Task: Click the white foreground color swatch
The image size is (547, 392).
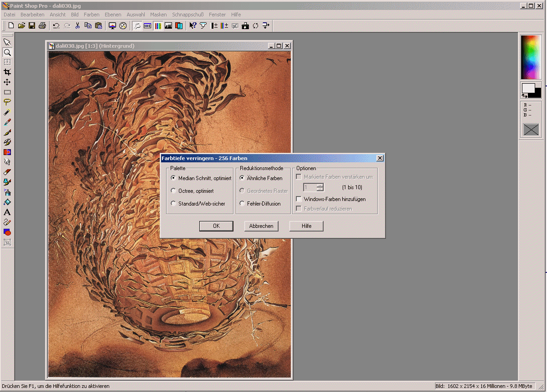Action: [528, 88]
